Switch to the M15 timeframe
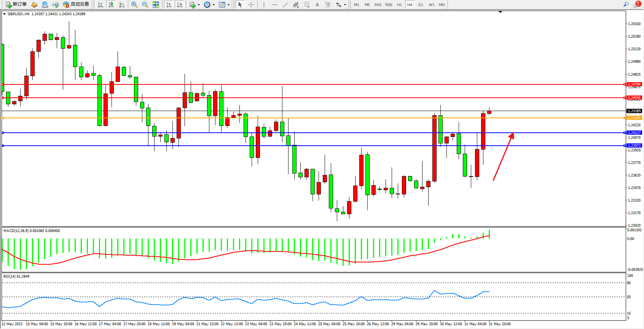The image size is (644, 329). tap(378, 5)
